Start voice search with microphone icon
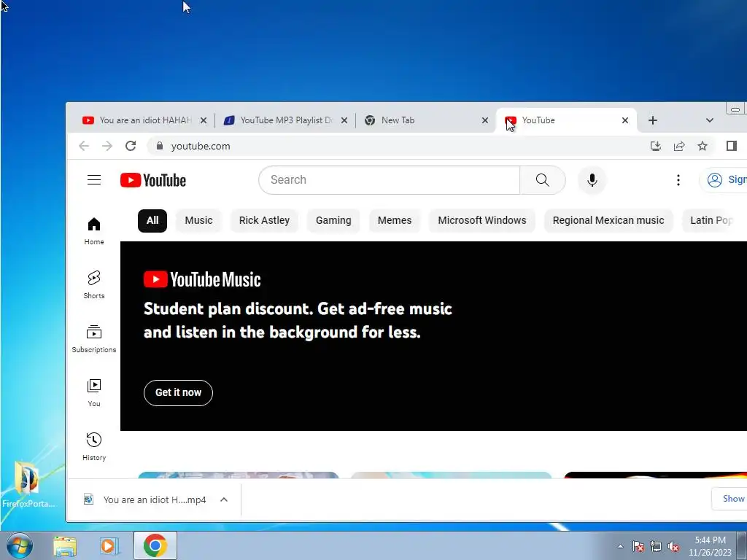Viewport: 747px width, 560px height. click(x=592, y=180)
